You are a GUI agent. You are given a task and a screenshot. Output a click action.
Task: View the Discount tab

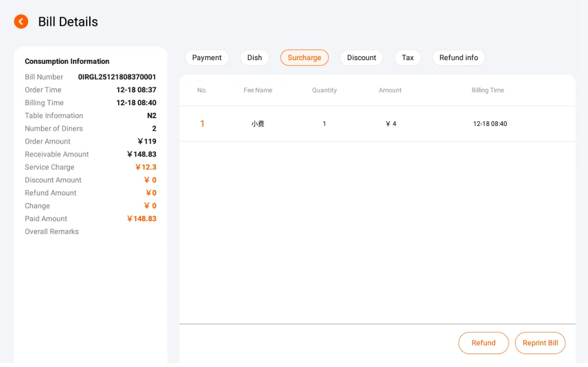tap(361, 58)
